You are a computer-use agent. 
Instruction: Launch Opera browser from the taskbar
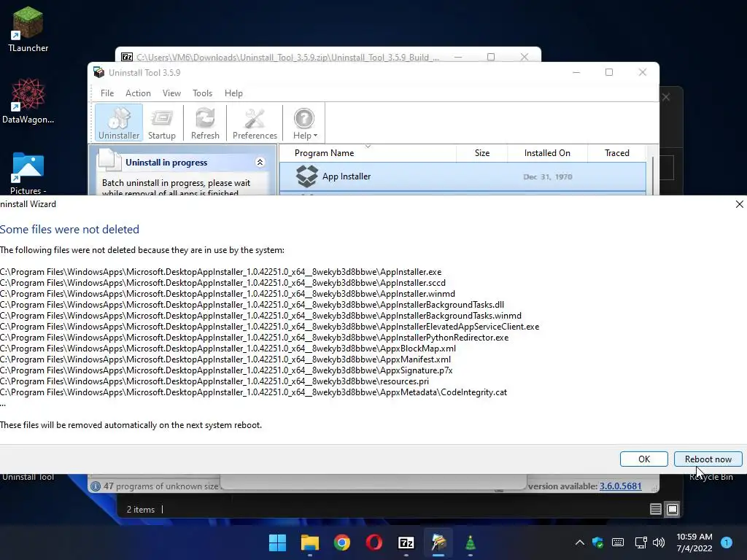click(x=374, y=542)
